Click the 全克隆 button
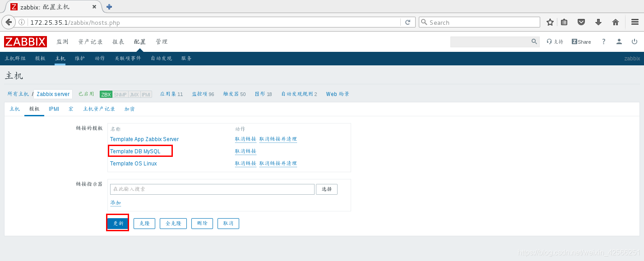Image resolution: width=644 pixels, height=261 pixels. point(173,223)
